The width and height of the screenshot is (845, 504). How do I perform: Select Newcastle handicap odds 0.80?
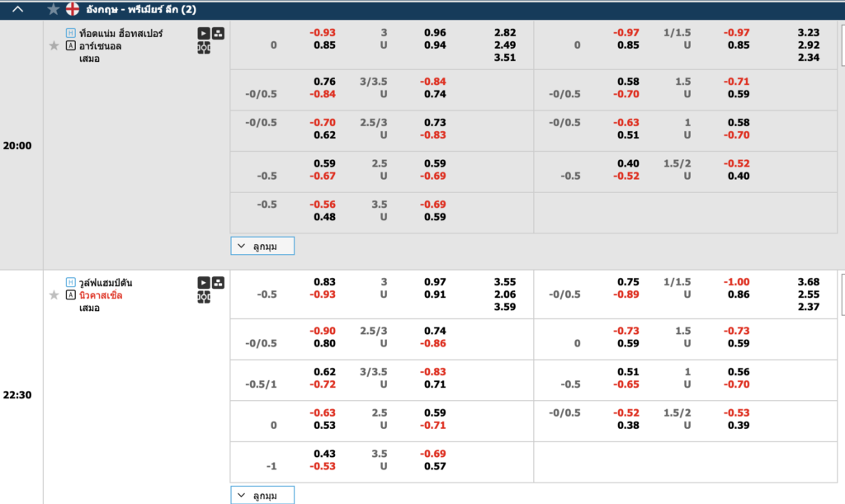pos(324,343)
